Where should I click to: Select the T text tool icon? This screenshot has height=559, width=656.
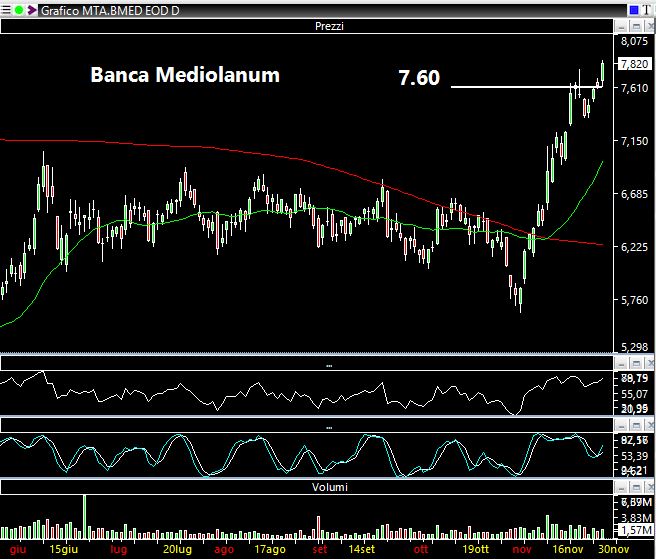(647, 10)
